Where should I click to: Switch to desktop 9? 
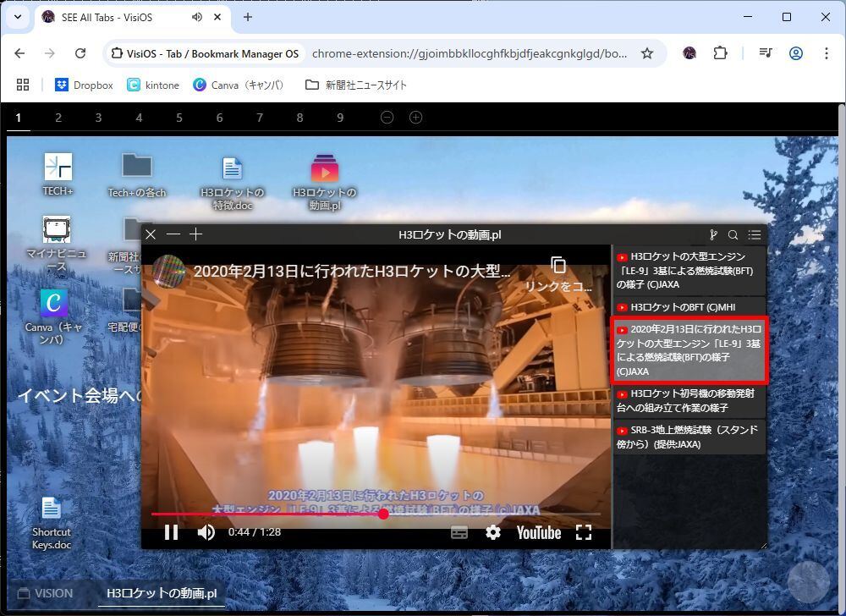340,118
